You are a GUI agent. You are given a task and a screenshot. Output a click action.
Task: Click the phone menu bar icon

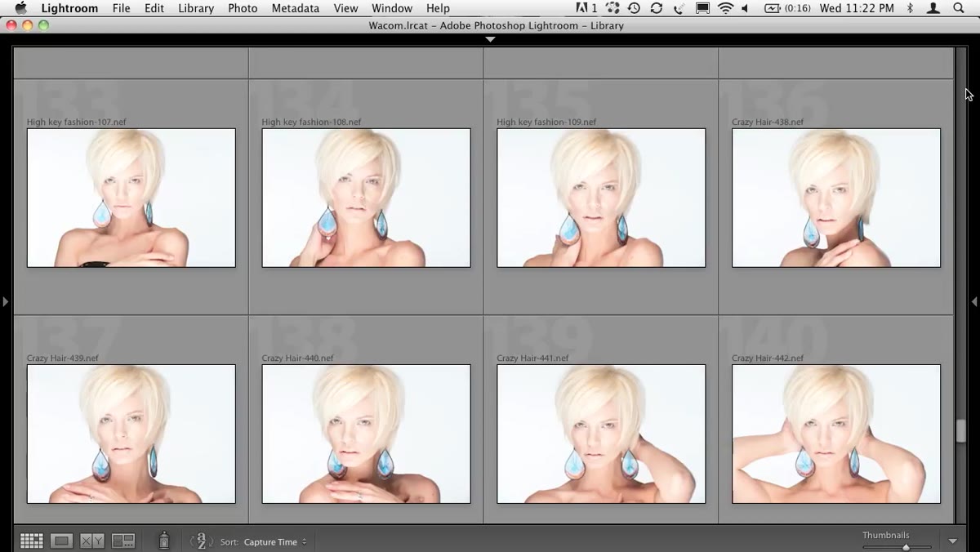pyautogui.click(x=679, y=8)
